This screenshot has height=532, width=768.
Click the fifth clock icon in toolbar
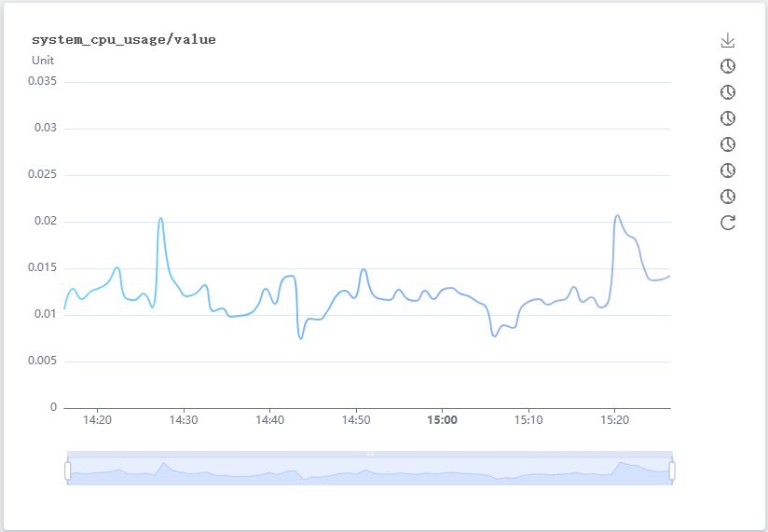coord(729,171)
